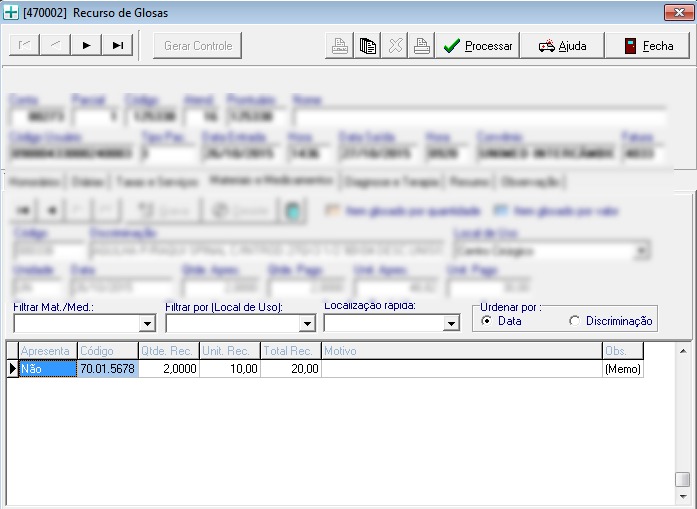The width and height of the screenshot is (697, 509).
Task: Click the Motivo column header
Action: [462, 351]
